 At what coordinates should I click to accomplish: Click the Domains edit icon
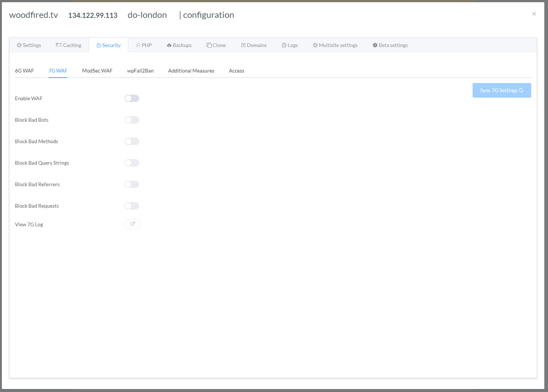[x=243, y=45]
